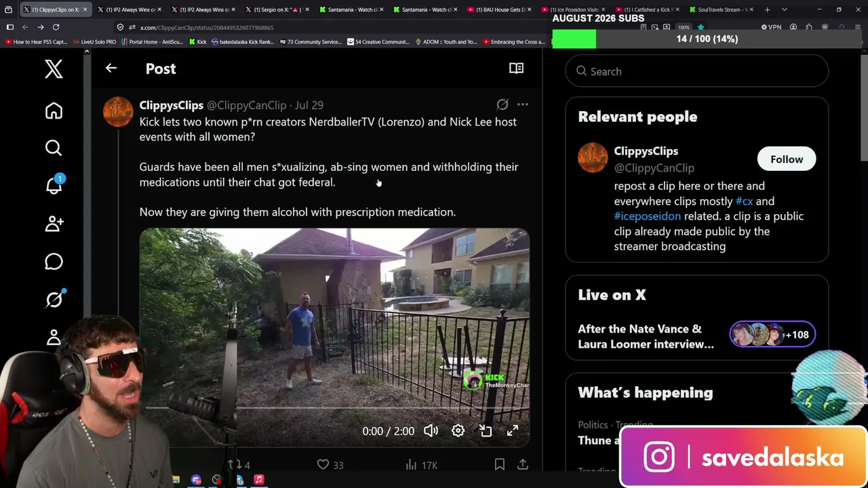Open the Home feed house icon
The image size is (868, 488).
point(54,111)
